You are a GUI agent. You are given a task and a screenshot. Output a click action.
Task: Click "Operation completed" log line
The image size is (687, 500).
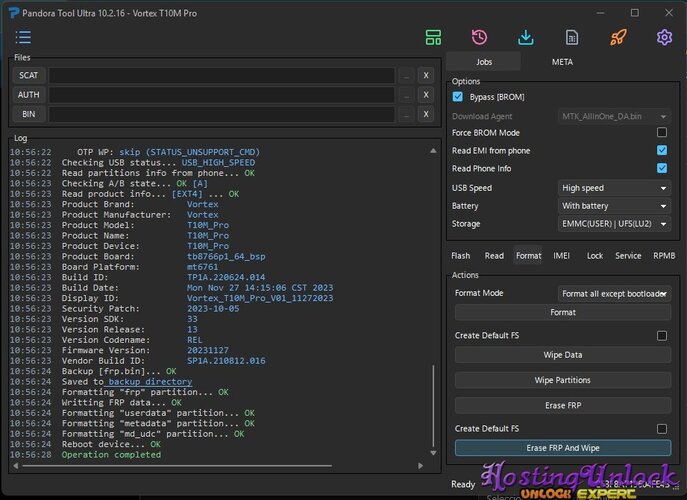pyautogui.click(x=111, y=455)
